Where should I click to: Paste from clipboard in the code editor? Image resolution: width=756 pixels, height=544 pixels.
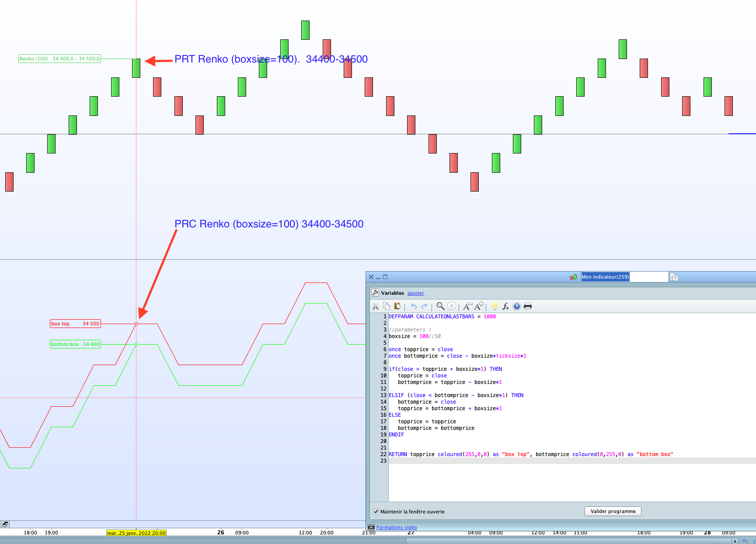coord(397,306)
